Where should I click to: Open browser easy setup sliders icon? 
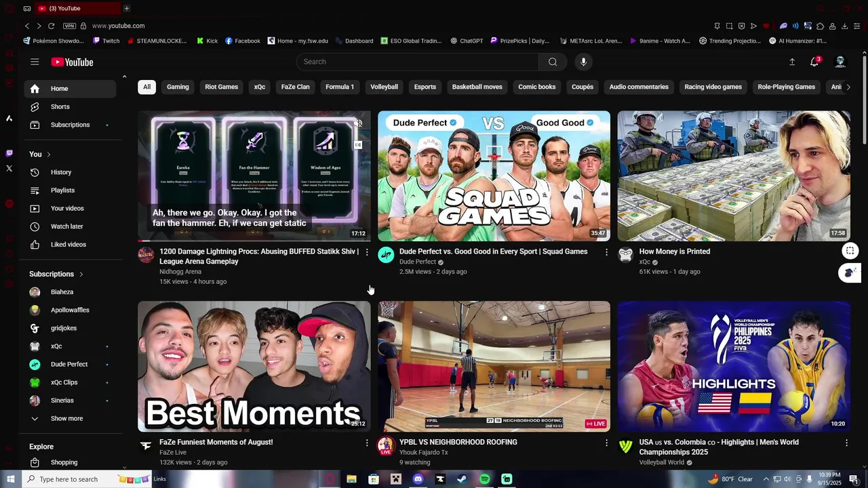click(x=857, y=26)
